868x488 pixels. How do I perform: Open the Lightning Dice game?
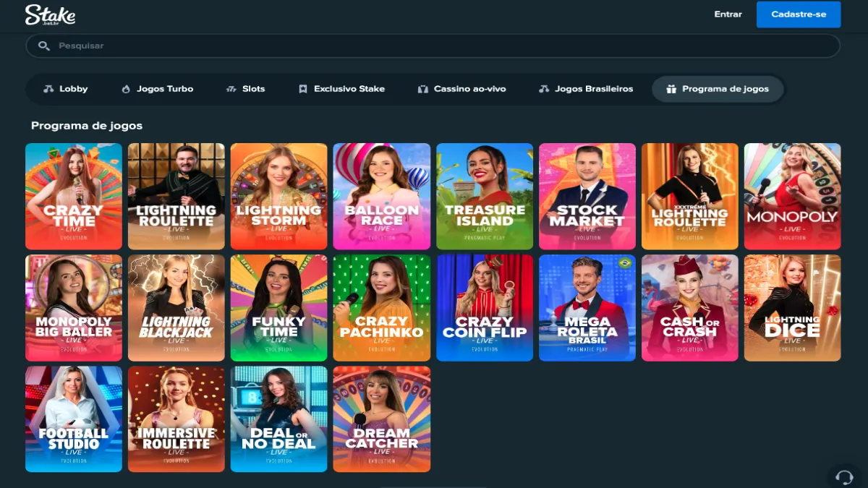793,308
